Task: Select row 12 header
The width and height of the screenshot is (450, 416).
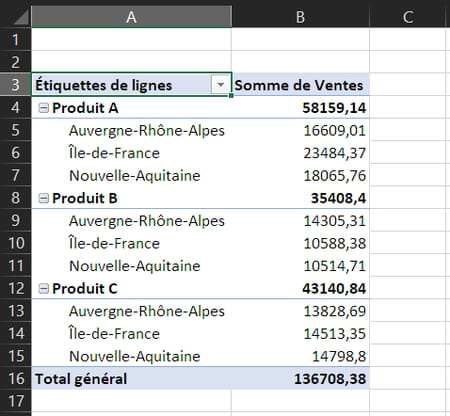Action: pos(15,288)
